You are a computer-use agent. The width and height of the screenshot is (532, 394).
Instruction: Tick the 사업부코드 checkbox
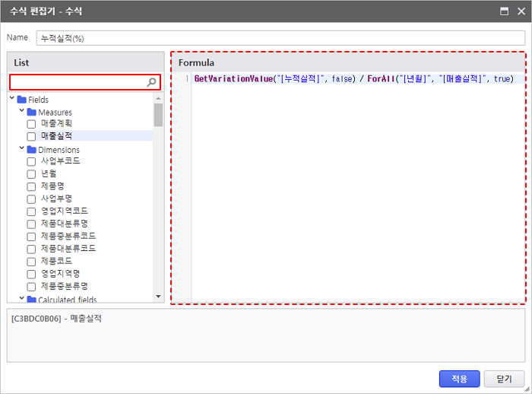(31, 161)
